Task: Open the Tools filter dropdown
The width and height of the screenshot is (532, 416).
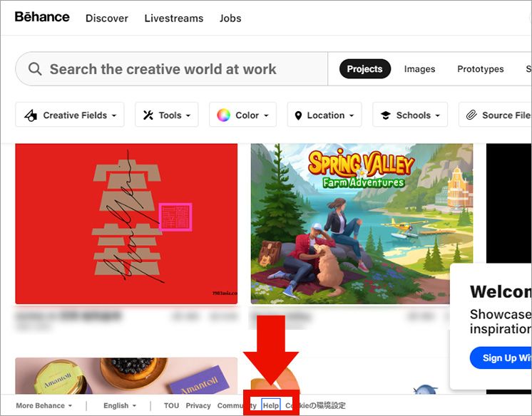Action: click(167, 115)
